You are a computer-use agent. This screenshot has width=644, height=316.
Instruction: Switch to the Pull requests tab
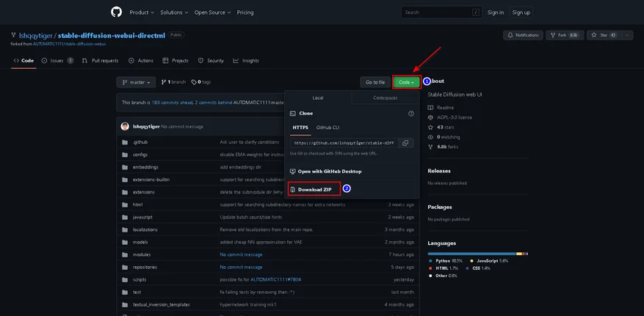point(100,61)
